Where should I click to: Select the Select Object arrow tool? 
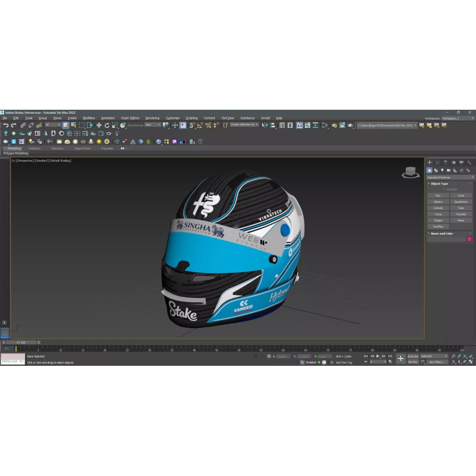65,126
